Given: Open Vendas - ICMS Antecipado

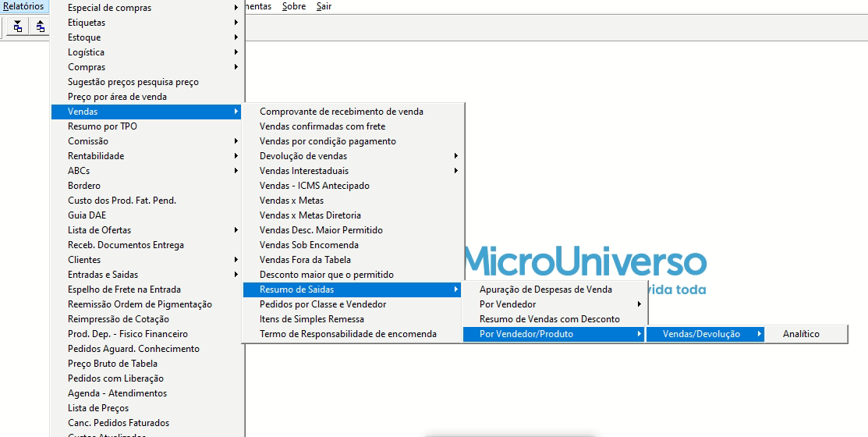Looking at the screenshot, I should pyautogui.click(x=352, y=186).
